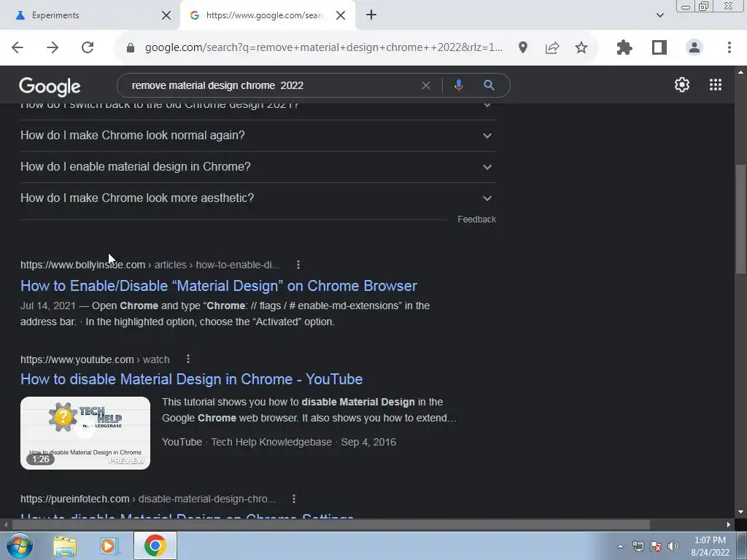The width and height of the screenshot is (747, 560).
Task: Open the tab search dropdown arrow
Action: coord(659,15)
